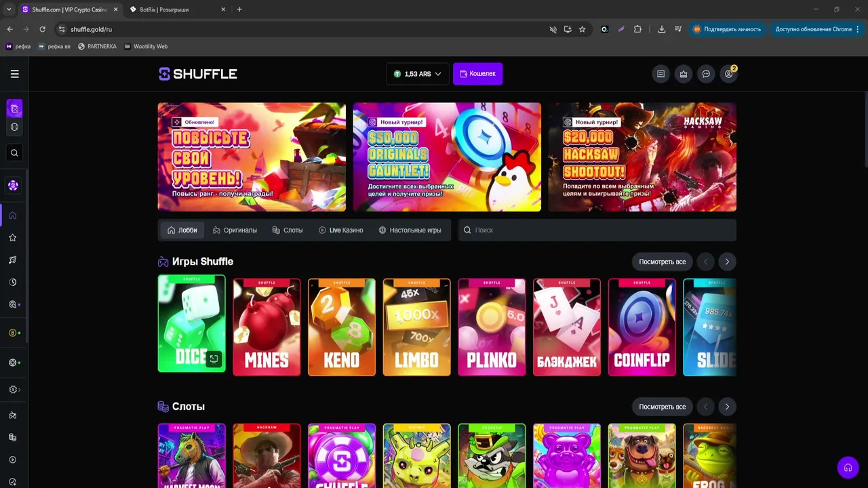The width and height of the screenshot is (868, 488).
Task: Select the Лобби tab
Action: 182,230
